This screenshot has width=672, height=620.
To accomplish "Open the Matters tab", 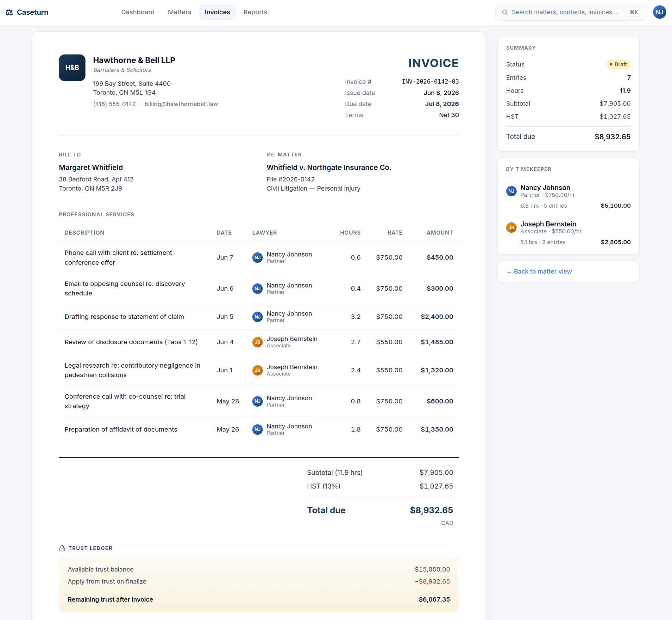I will pyautogui.click(x=179, y=12).
